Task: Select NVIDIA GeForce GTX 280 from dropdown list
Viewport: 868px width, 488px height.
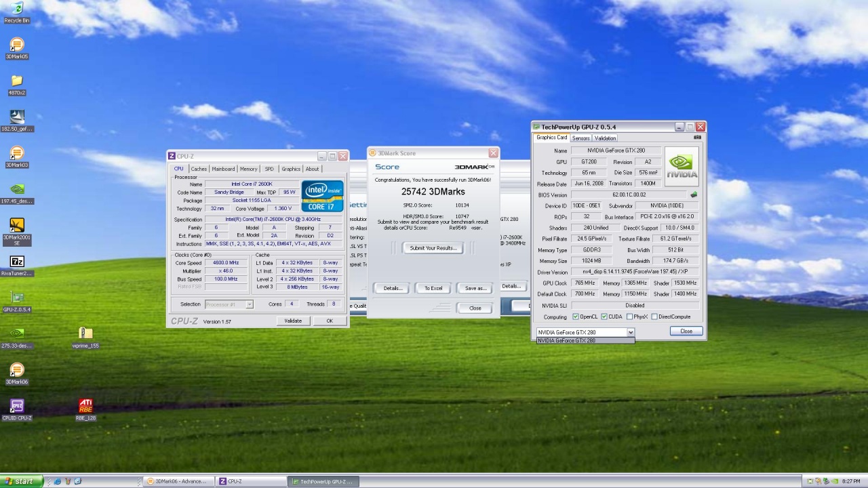Action: [x=585, y=340]
